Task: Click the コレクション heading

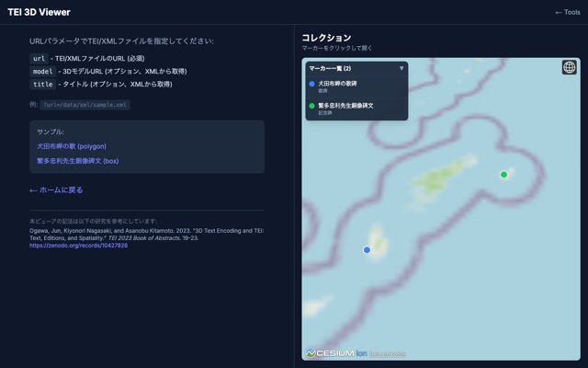Action: pyautogui.click(x=326, y=38)
